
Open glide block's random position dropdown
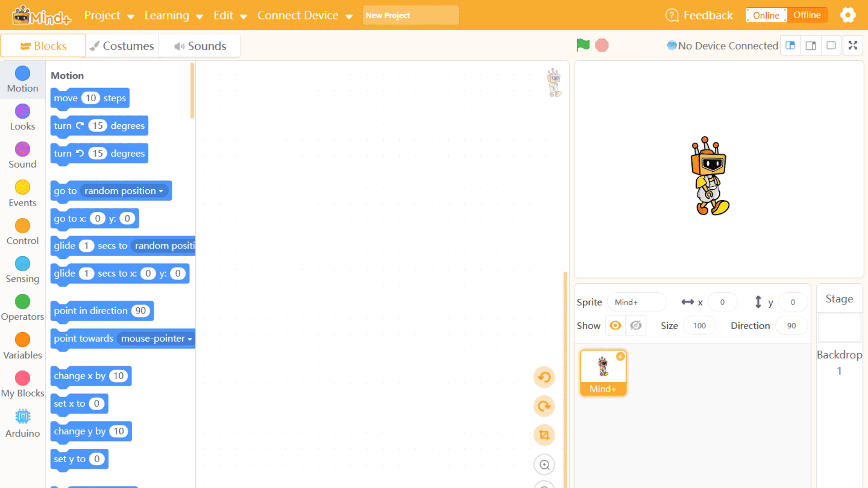click(163, 246)
